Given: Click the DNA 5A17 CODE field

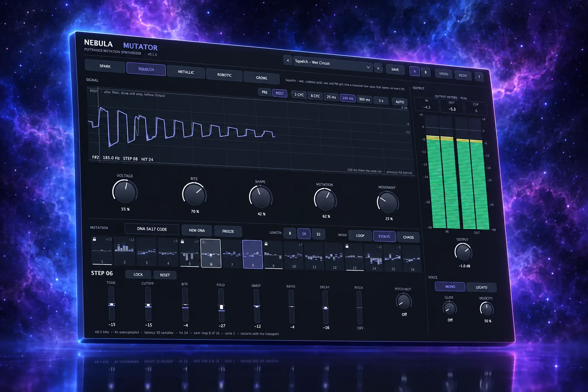Looking at the screenshot, I should point(152,229).
